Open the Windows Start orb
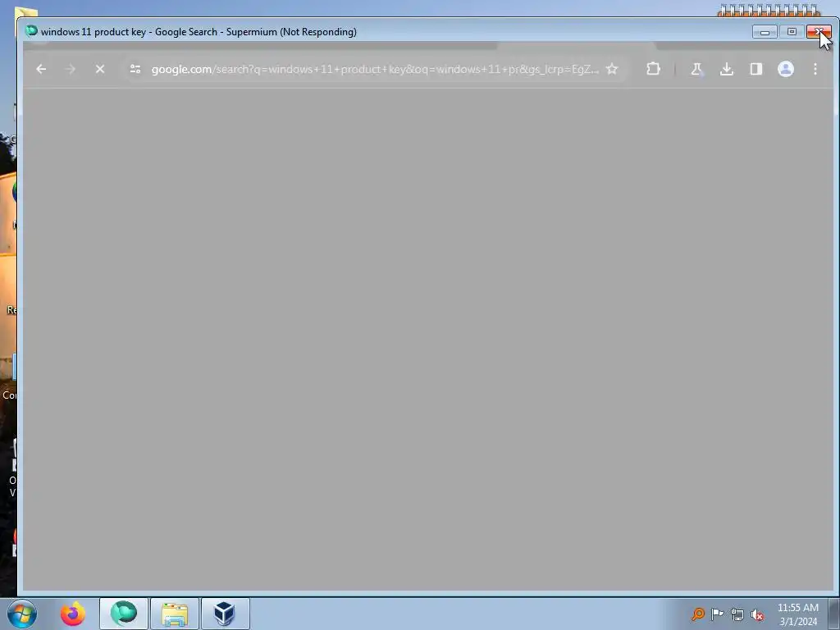Viewport: 840px width, 630px height. click(x=22, y=614)
